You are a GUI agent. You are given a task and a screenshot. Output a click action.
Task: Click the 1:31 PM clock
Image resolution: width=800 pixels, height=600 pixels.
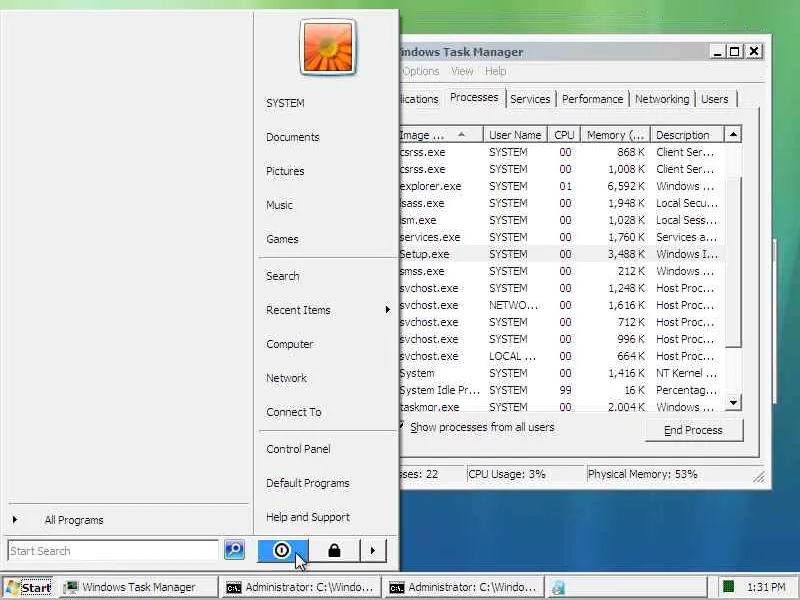[x=766, y=587]
